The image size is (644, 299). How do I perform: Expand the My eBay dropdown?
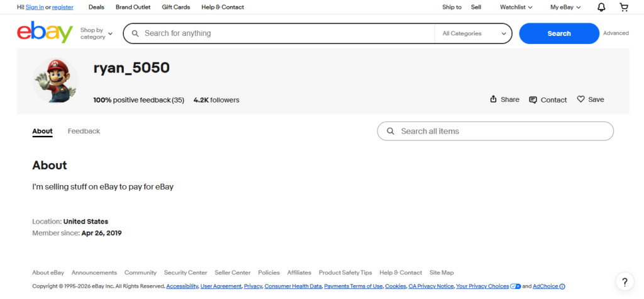[565, 7]
